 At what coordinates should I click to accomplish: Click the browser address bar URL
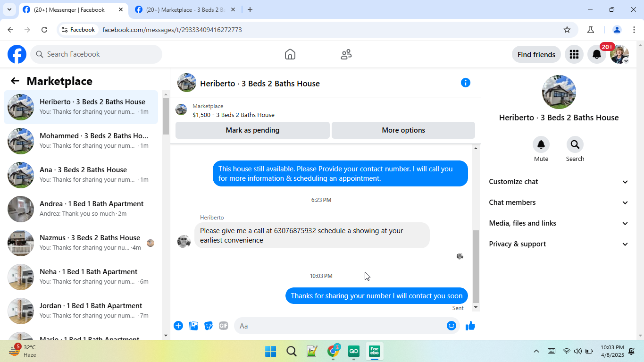point(172,30)
